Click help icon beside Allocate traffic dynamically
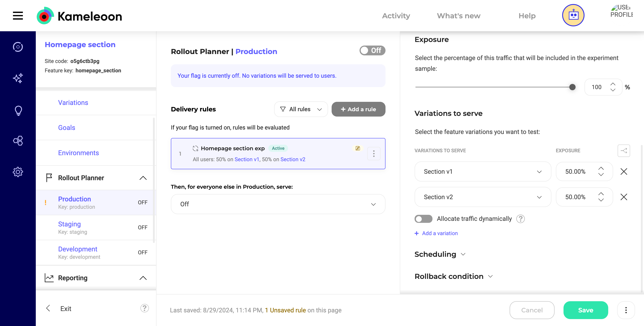The width and height of the screenshot is (644, 326). 521,219
